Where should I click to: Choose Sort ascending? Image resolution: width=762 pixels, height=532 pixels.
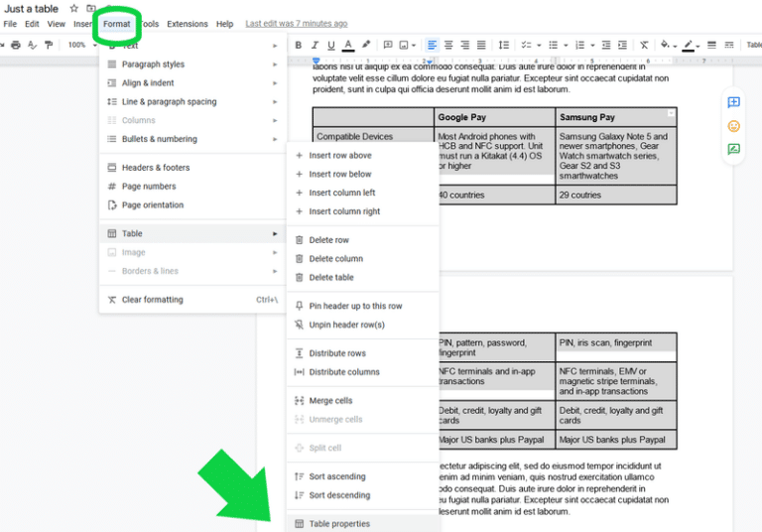(x=363, y=476)
